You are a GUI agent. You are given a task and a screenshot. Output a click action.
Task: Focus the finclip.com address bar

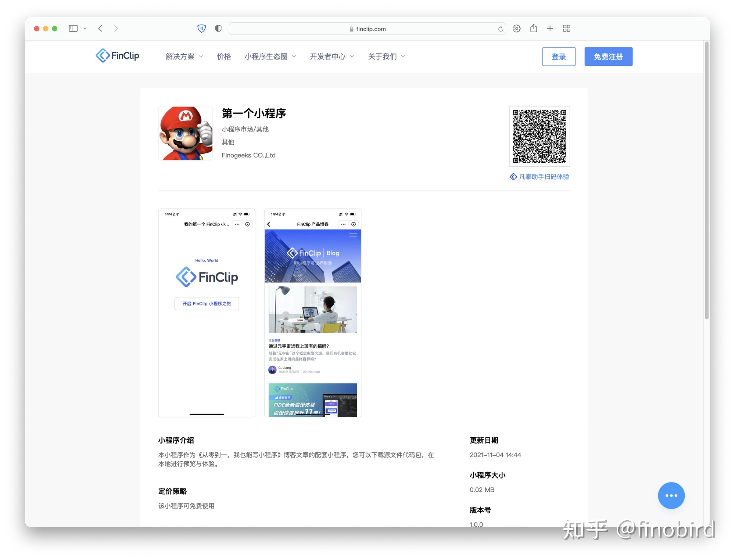(x=367, y=29)
